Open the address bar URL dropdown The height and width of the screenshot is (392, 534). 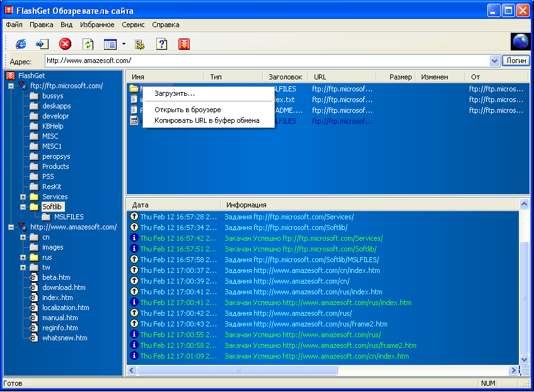click(x=494, y=61)
